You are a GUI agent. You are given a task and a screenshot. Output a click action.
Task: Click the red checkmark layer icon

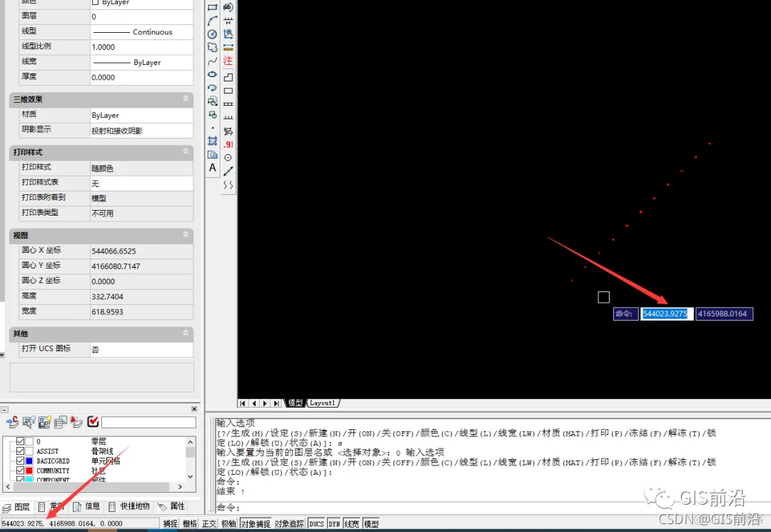tap(93, 421)
